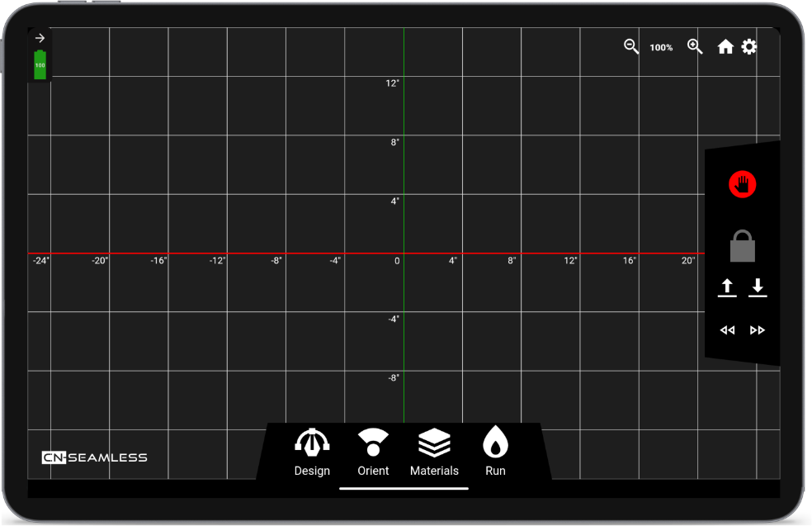812x526 pixels.
Task: Click the grid origin labeled 0
Action: 397,261
